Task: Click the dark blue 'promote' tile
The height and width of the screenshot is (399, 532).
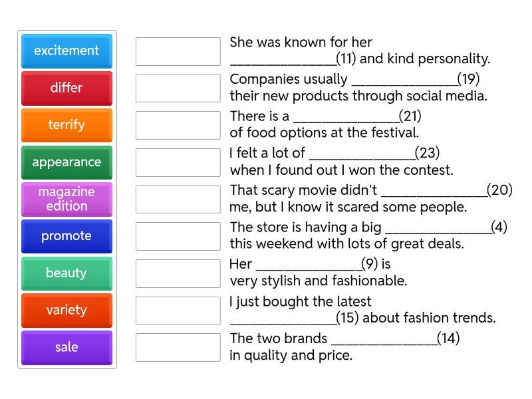Action: (x=66, y=236)
